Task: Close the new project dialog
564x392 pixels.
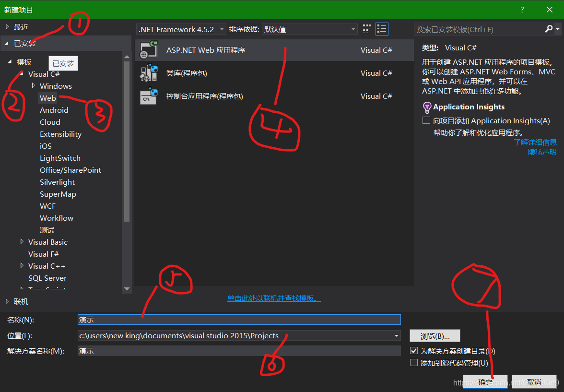Action: click(549, 10)
